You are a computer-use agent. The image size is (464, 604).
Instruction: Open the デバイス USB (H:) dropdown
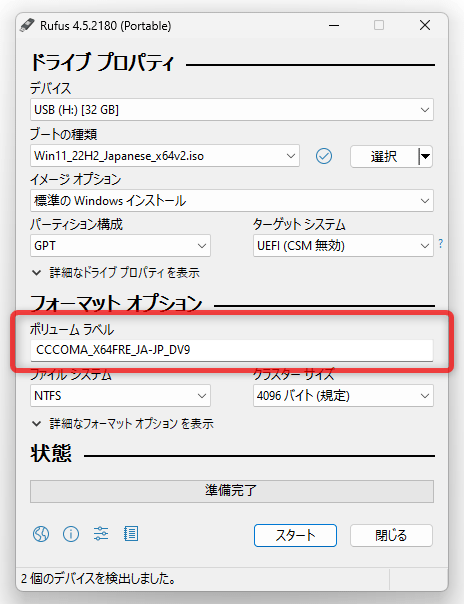[x=232, y=110]
